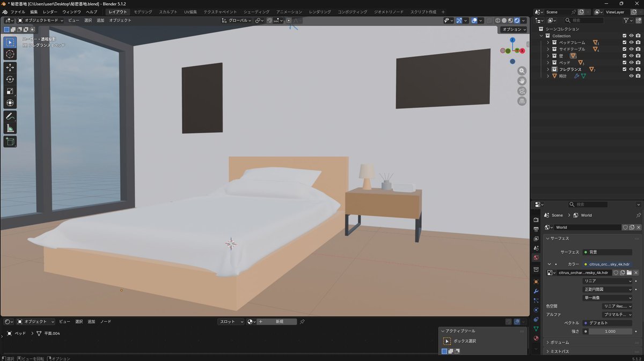
Task: Open the Material properties tab
Action: (536, 338)
